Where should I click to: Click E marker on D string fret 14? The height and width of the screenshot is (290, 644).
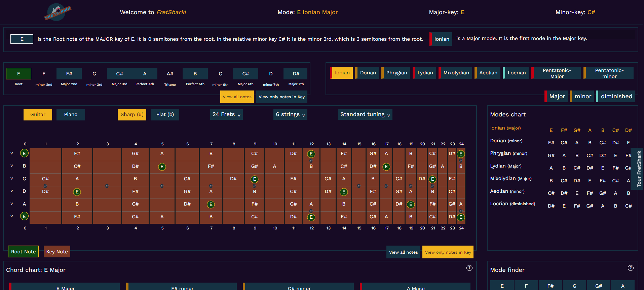(344, 192)
